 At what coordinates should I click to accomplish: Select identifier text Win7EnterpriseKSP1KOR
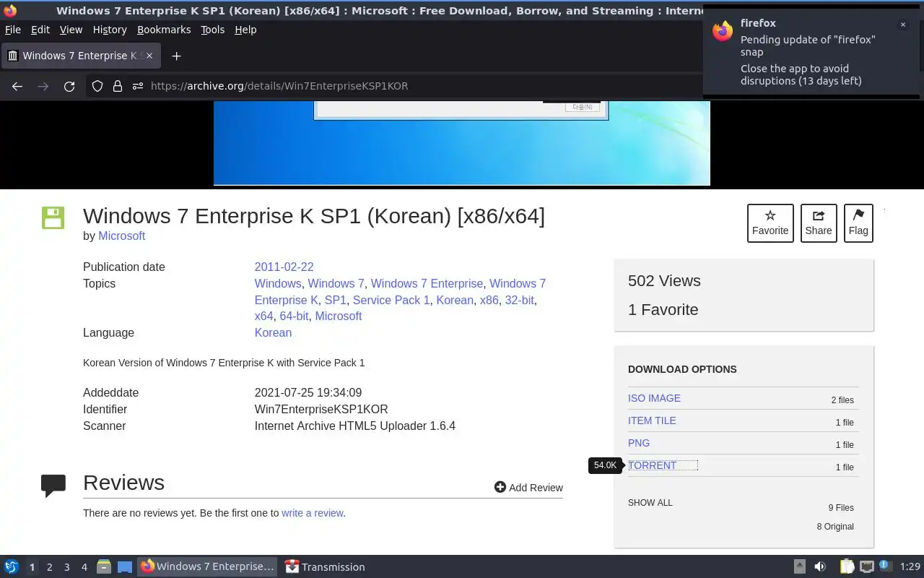321,409
